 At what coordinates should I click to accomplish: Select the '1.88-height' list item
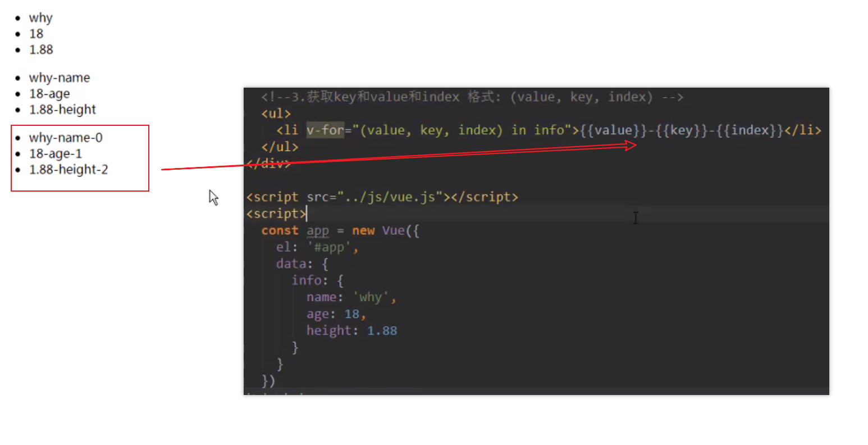click(62, 110)
